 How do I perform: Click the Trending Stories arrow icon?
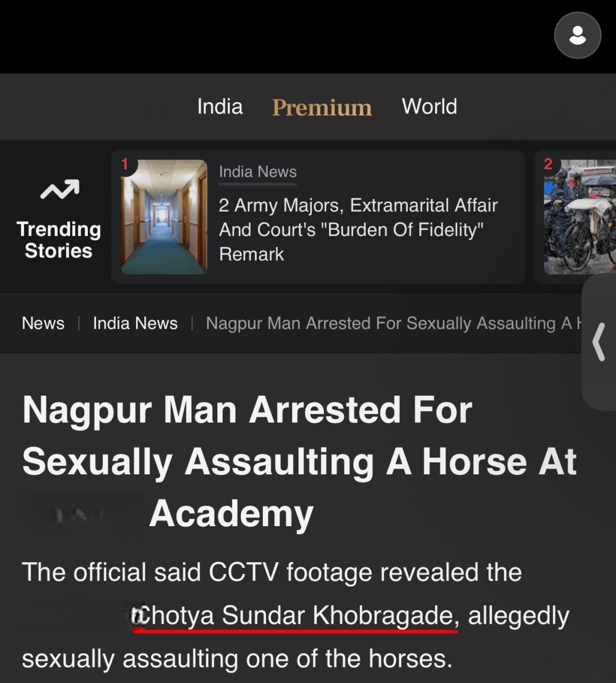point(60,189)
